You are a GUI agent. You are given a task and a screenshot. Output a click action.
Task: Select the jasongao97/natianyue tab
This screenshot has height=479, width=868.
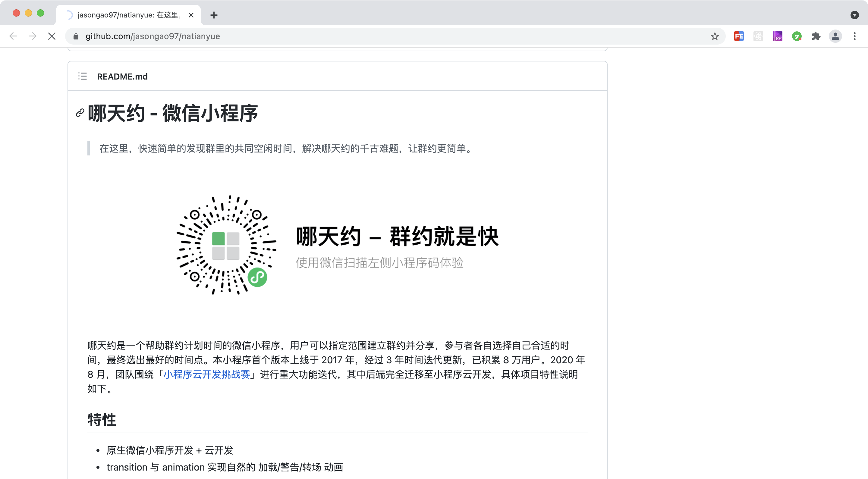click(x=128, y=15)
